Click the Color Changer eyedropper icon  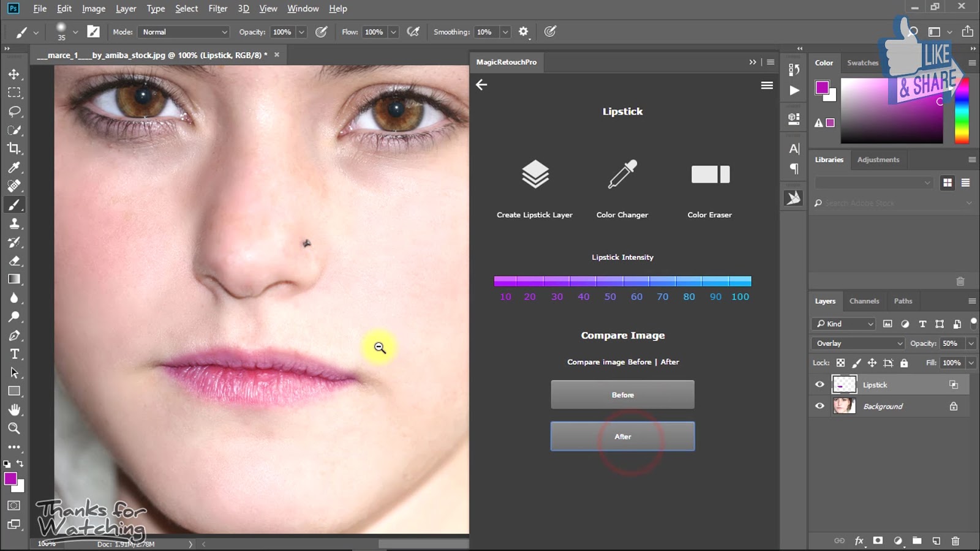click(622, 174)
